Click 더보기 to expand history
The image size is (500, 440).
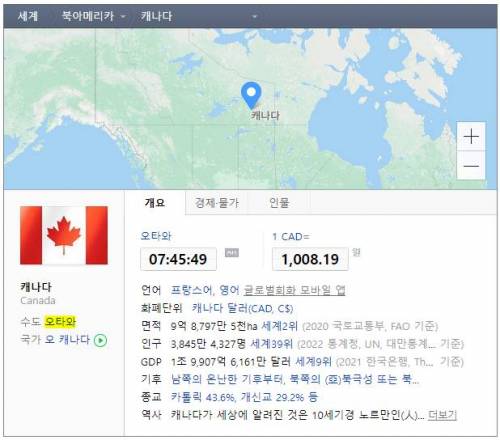[x=442, y=415]
